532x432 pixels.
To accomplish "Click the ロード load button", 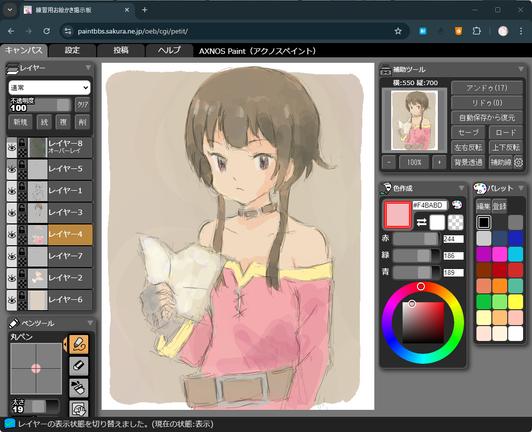I will click(506, 132).
